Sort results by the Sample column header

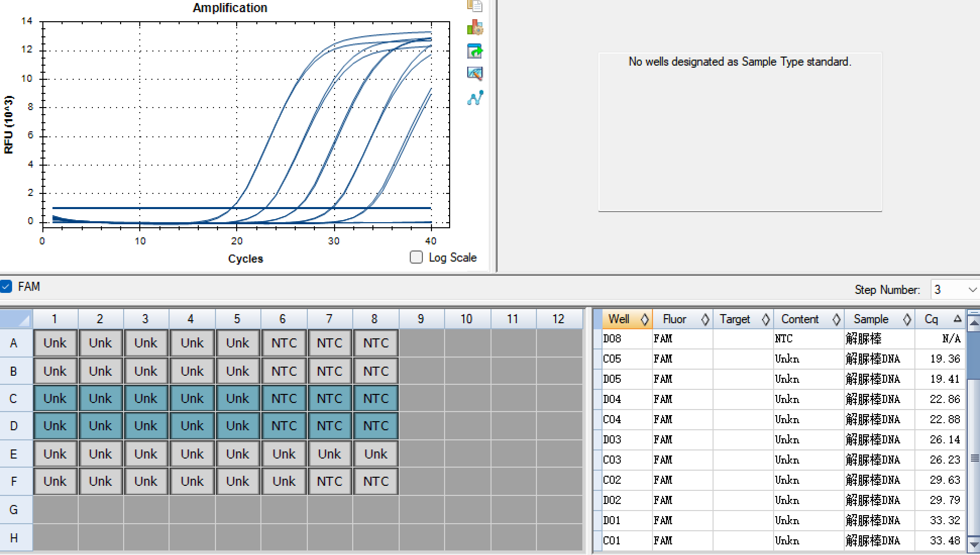click(880, 319)
